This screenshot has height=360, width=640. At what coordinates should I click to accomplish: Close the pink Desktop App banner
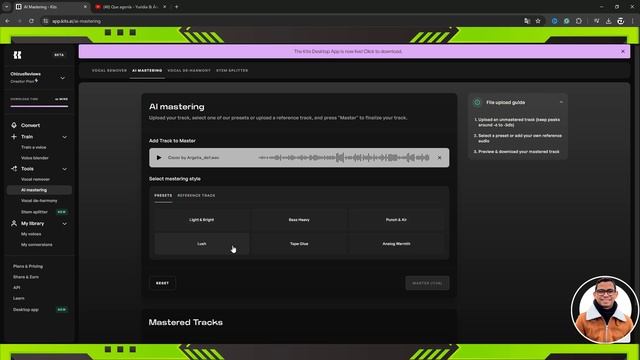pyautogui.click(x=623, y=51)
